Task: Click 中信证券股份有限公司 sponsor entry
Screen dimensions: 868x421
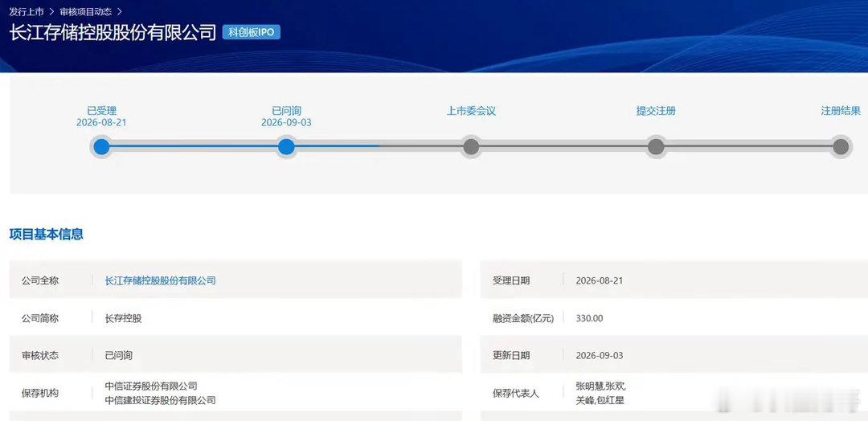Action: click(151, 386)
